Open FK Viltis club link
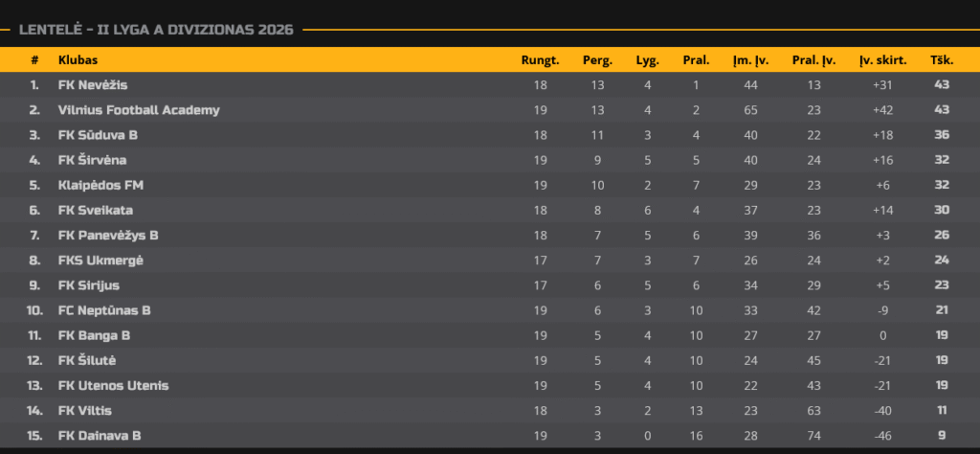 point(85,410)
